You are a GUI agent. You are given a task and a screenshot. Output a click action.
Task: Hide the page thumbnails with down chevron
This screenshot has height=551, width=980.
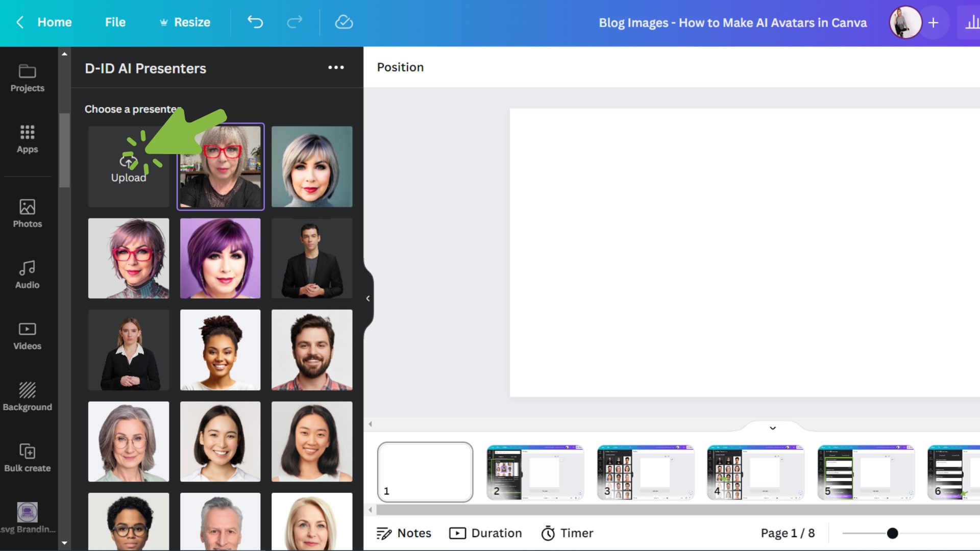(x=773, y=428)
